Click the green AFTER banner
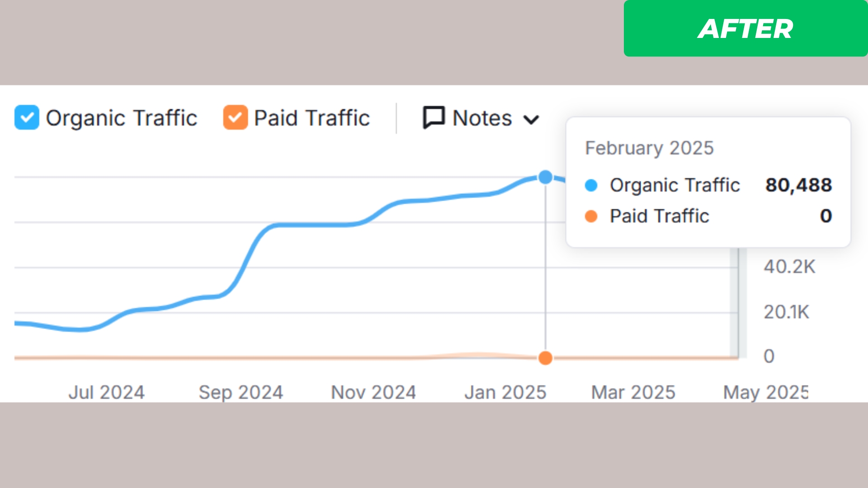868x488 pixels. pyautogui.click(x=745, y=28)
